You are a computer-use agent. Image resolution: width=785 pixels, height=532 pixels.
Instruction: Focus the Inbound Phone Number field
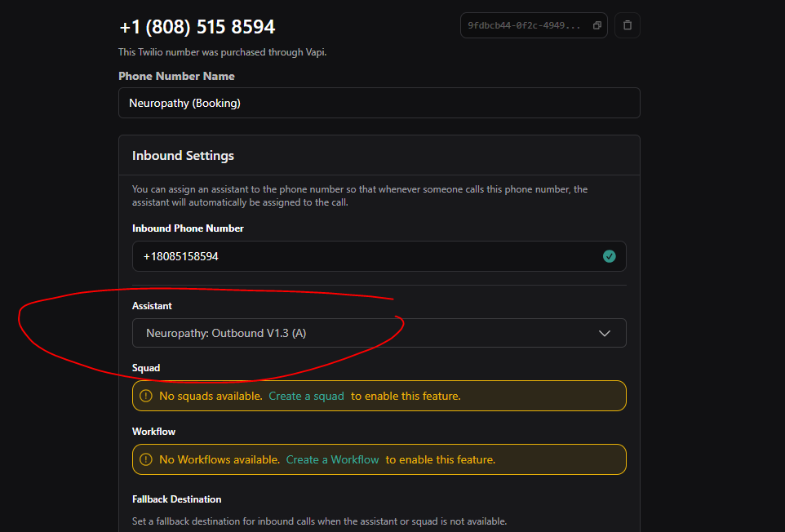tap(379, 256)
